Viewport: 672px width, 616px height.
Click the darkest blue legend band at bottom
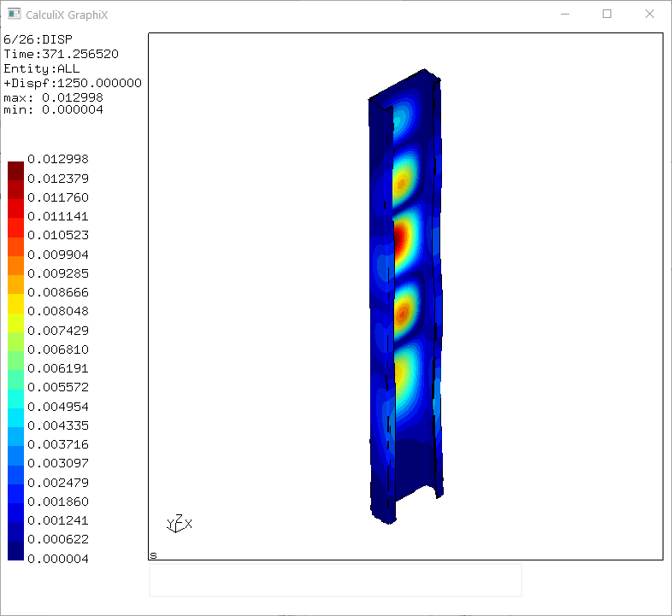[x=16, y=551]
